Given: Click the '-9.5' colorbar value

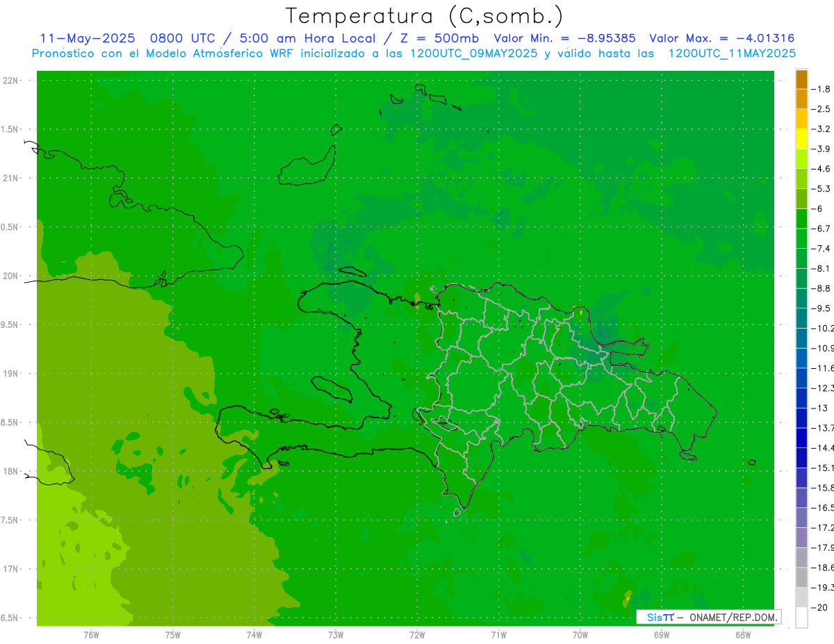Looking at the screenshot, I should tap(821, 308).
